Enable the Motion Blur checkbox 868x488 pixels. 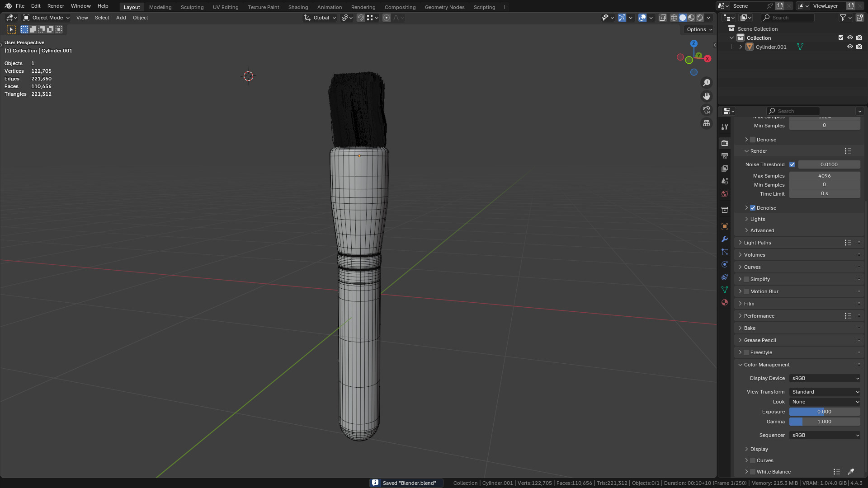pyautogui.click(x=746, y=291)
